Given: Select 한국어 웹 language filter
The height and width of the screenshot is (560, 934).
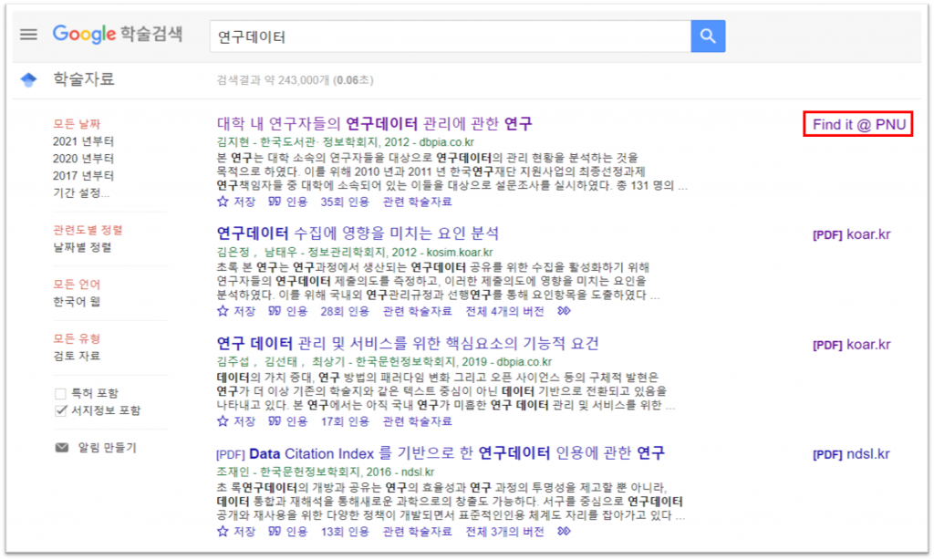Looking at the screenshot, I should (x=77, y=301).
